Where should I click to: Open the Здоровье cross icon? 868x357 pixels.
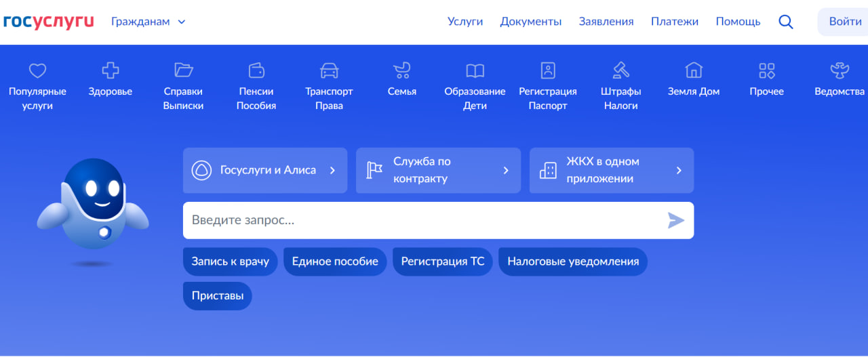coord(110,70)
